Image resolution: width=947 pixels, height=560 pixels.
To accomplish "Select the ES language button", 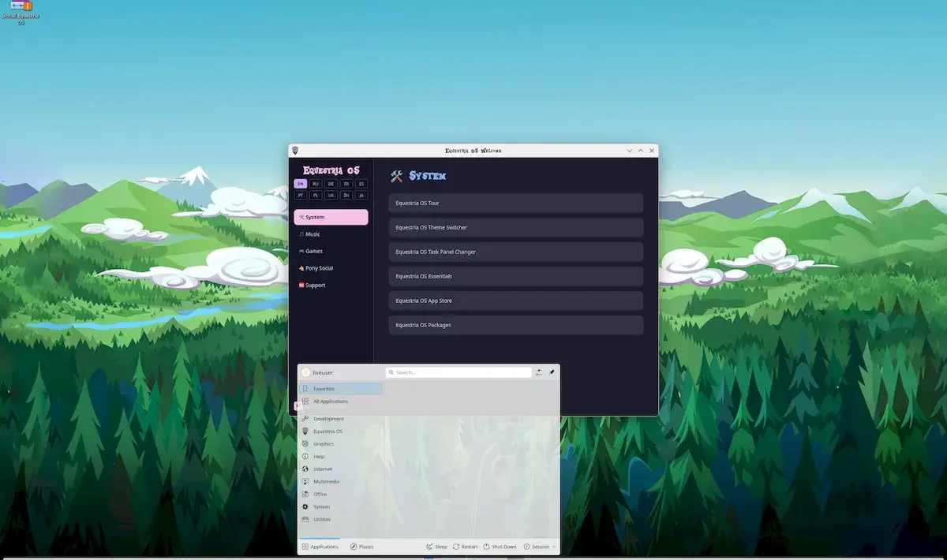I will 361,184.
